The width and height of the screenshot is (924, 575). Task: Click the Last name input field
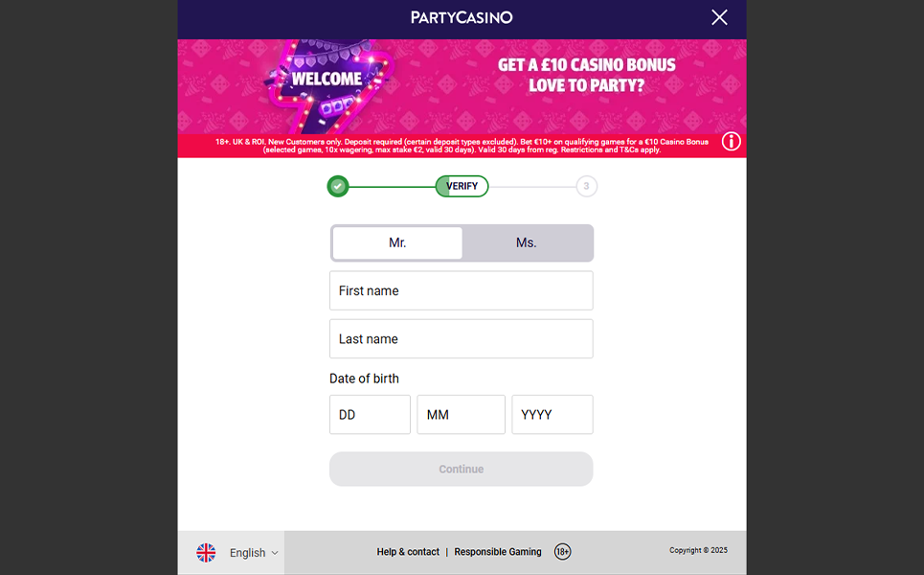(462, 338)
